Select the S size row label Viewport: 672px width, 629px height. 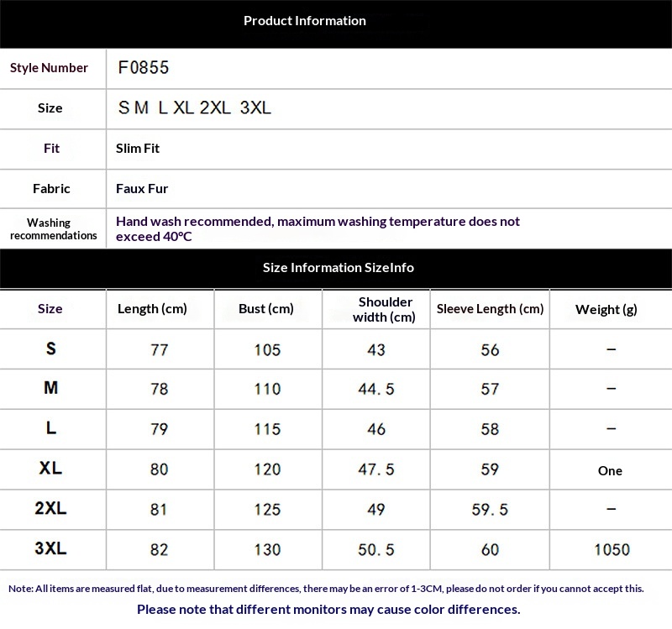[x=51, y=349]
